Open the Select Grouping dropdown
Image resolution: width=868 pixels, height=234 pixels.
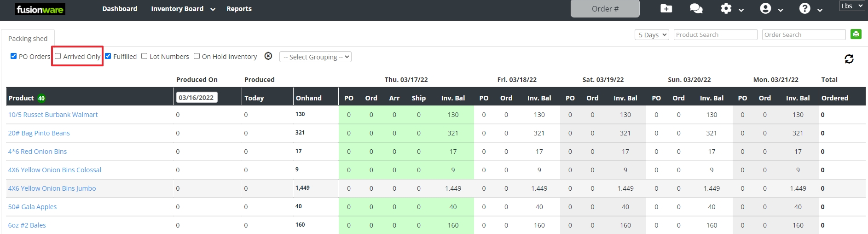[x=315, y=57]
